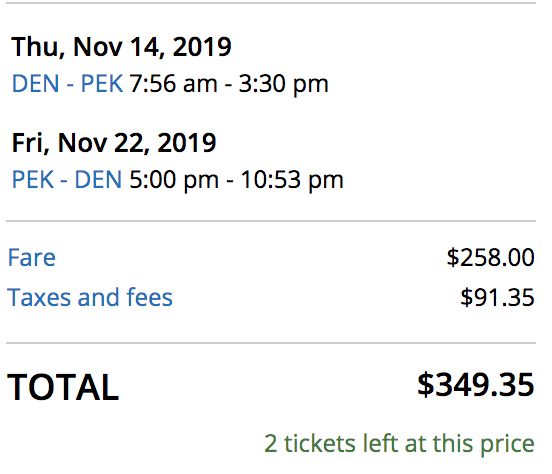Click DEN in the return PEK - DEN link
Image resolution: width=552 pixels, height=474 pixels.
pos(98,180)
